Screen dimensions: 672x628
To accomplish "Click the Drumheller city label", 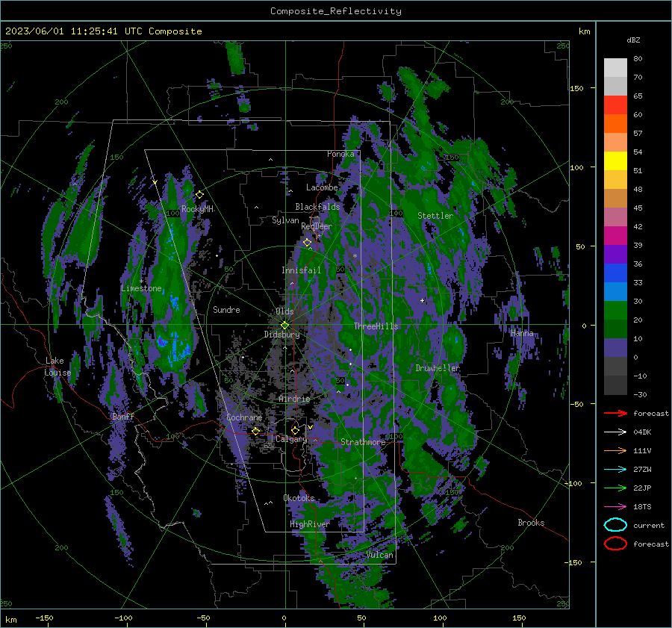I will tap(438, 368).
